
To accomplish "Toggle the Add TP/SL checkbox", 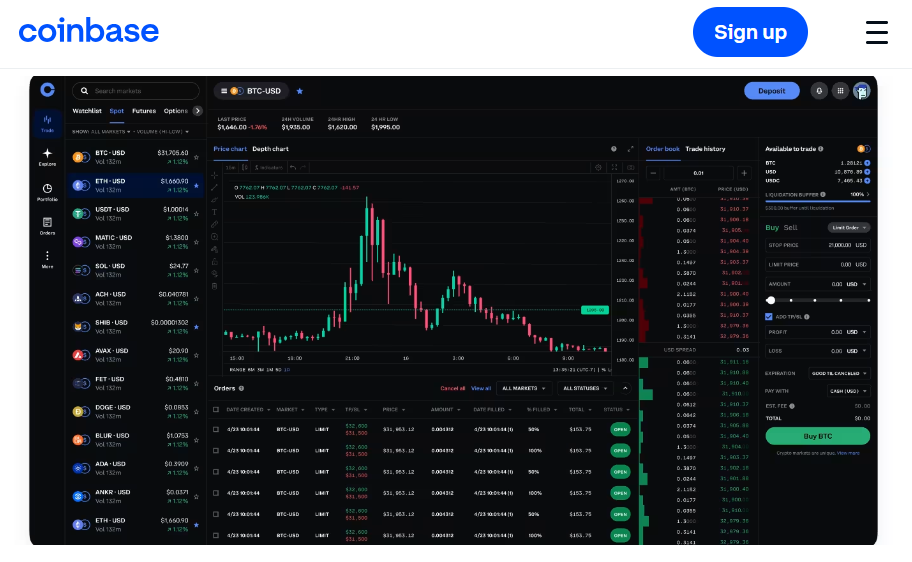I will [769, 316].
